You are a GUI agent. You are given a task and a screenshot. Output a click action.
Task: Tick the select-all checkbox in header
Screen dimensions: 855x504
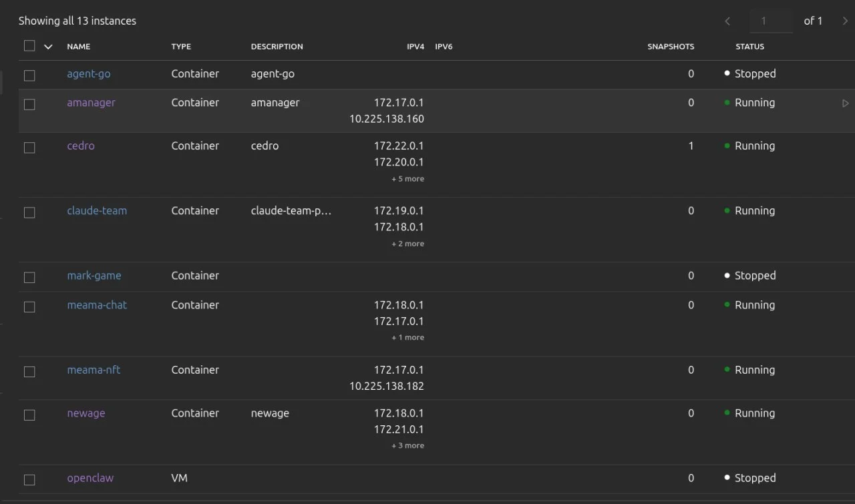point(29,46)
